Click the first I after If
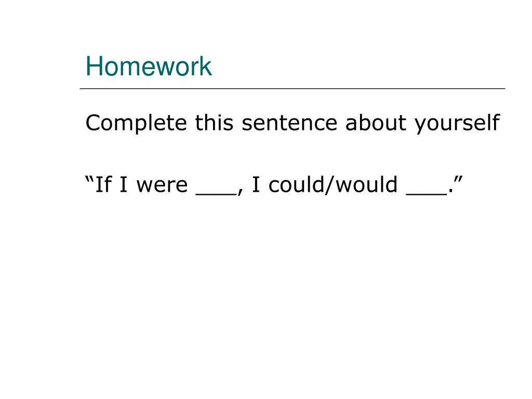532x399 pixels. coord(124,184)
